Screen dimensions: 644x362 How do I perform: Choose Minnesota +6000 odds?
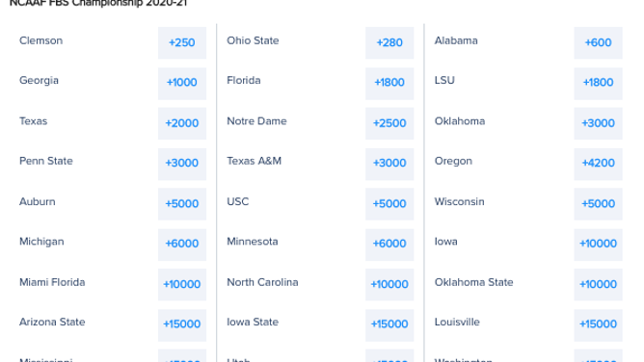coord(389,244)
